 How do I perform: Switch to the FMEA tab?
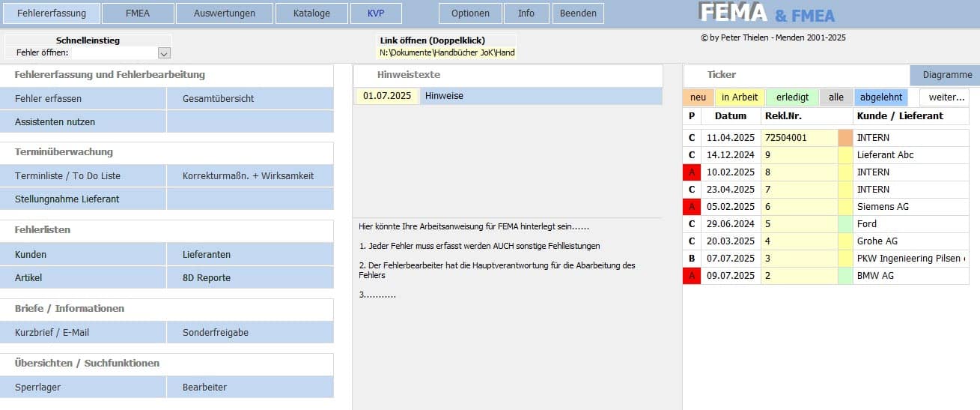coord(138,13)
